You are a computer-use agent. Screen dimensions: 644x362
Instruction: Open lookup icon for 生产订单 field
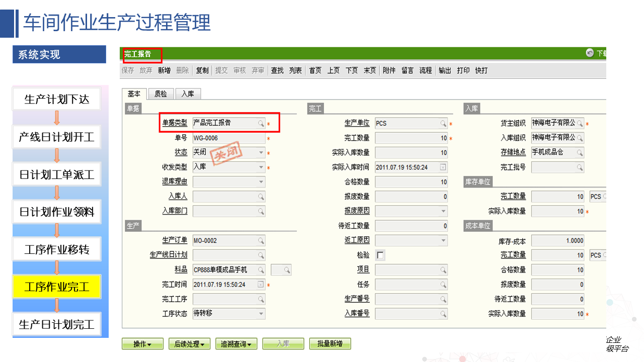[x=261, y=240]
